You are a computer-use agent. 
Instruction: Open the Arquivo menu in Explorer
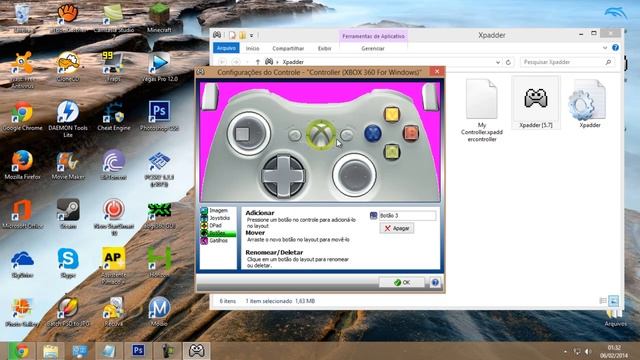pos(226,48)
